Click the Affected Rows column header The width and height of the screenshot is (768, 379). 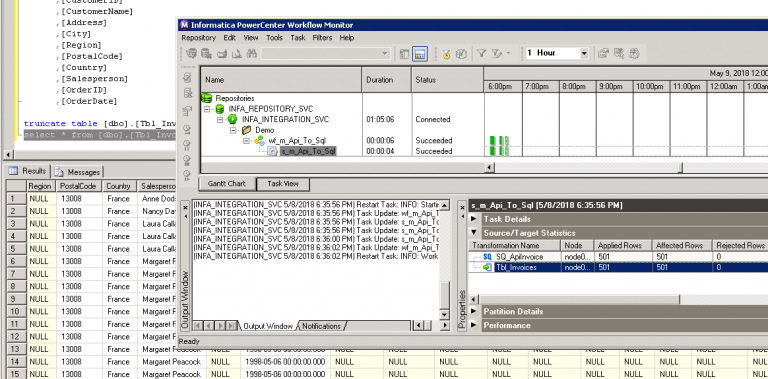click(x=681, y=245)
